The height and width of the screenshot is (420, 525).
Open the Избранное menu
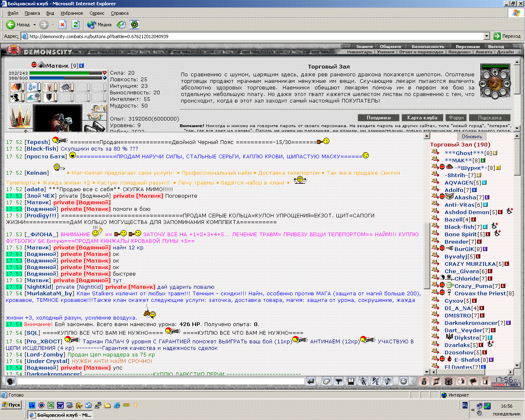pyautogui.click(x=72, y=13)
